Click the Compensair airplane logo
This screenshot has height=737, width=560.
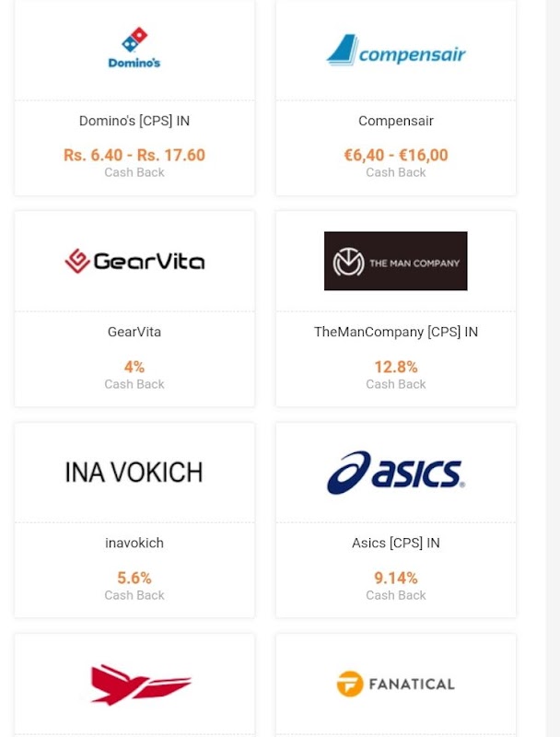point(396,51)
